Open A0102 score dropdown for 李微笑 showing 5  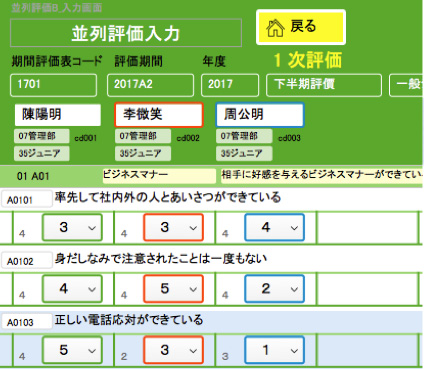click(x=173, y=289)
